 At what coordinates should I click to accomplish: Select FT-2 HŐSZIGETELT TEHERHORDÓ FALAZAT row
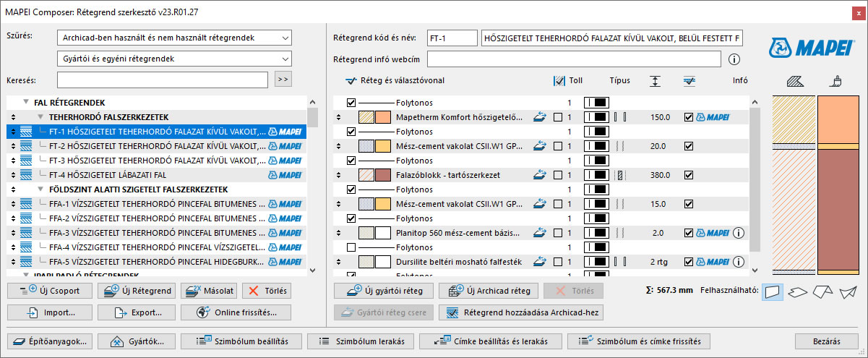pyautogui.click(x=156, y=146)
